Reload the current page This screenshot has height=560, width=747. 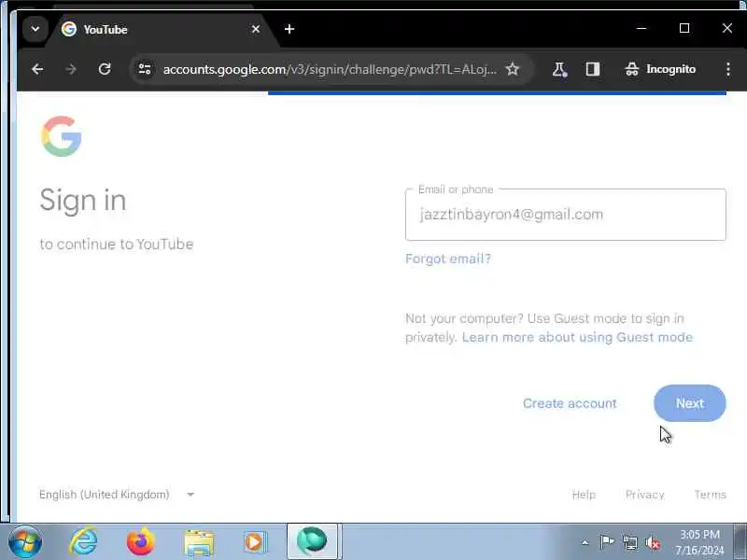[x=105, y=69]
